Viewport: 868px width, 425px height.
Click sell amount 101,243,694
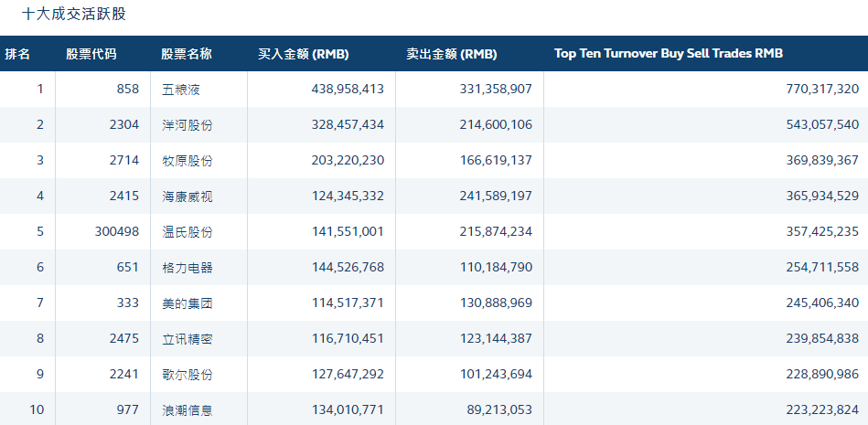[496, 374]
